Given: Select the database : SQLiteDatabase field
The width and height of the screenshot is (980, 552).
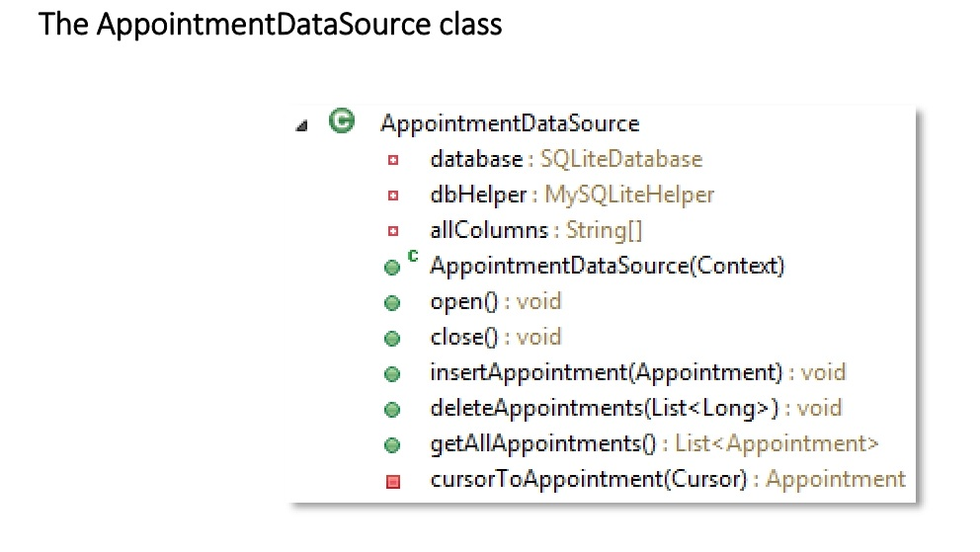Looking at the screenshot, I should (x=566, y=159).
